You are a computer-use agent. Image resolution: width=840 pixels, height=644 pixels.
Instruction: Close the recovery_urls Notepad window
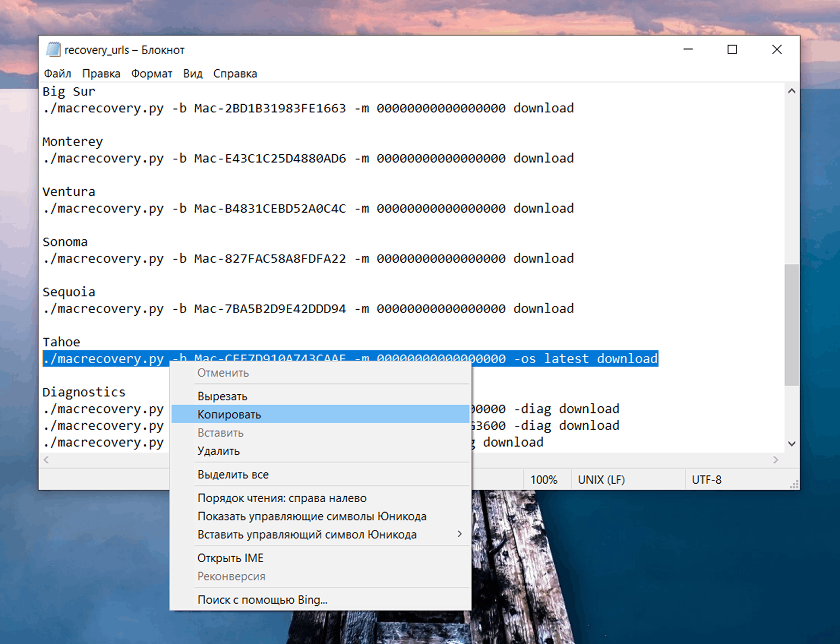point(777,50)
